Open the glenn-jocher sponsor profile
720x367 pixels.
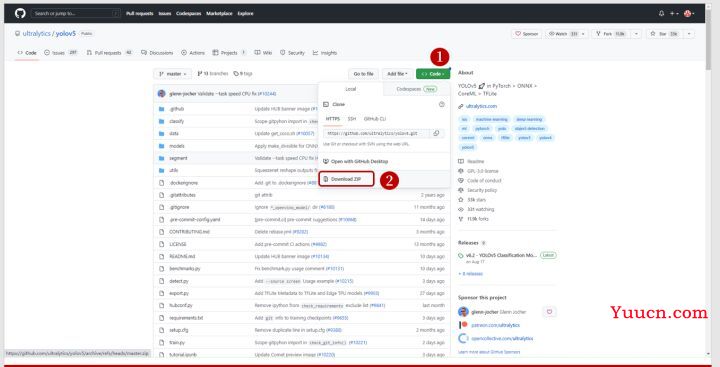(x=485, y=312)
